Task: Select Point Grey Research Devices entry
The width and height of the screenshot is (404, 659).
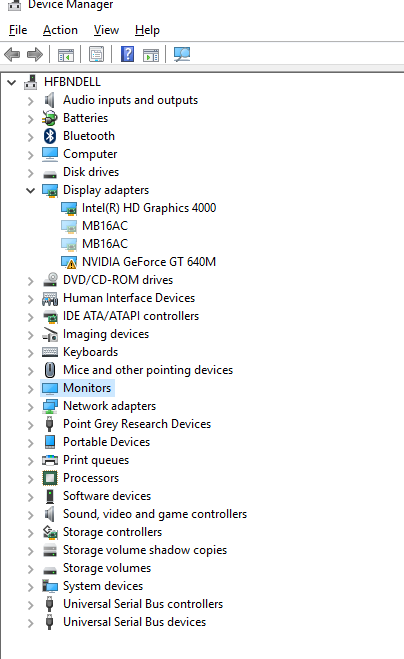Action: tap(137, 424)
